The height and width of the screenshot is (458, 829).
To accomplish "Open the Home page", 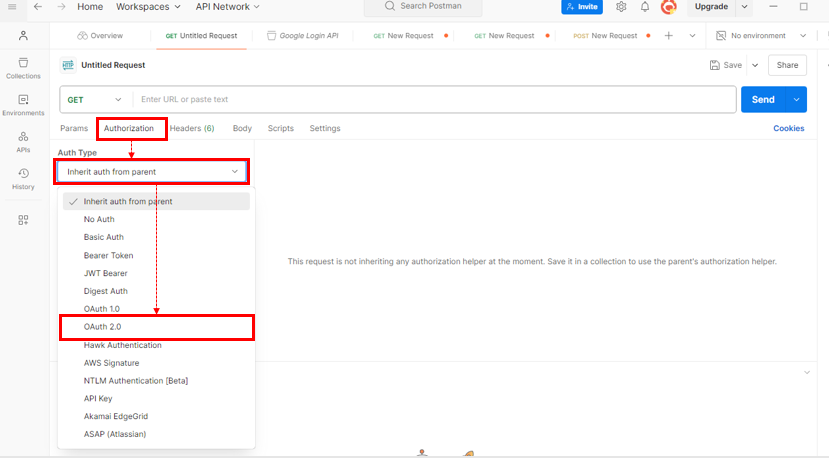I will click(x=90, y=7).
